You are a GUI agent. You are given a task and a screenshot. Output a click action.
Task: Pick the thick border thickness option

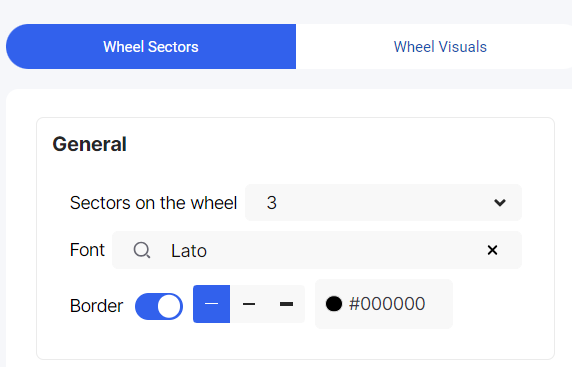[x=286, y=304]
